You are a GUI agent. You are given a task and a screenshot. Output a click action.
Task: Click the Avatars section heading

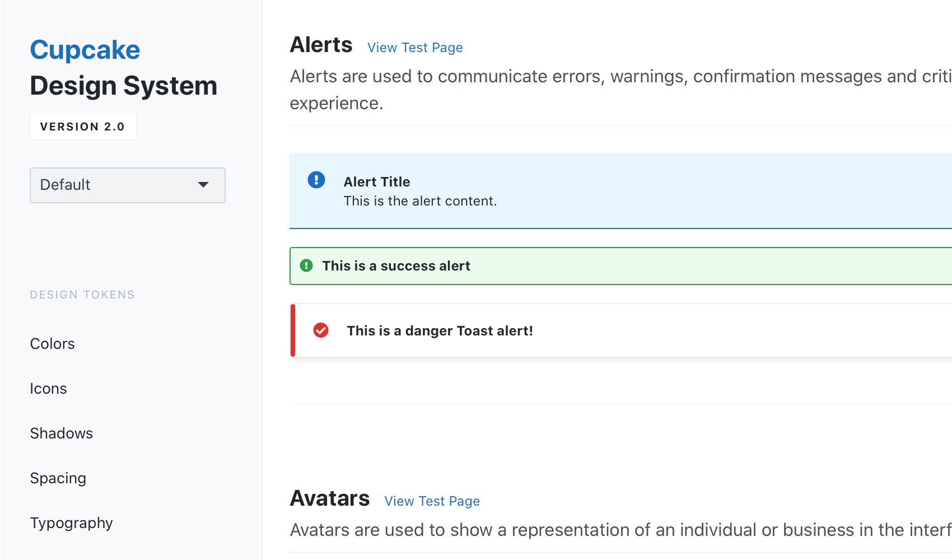pos(329,498)
